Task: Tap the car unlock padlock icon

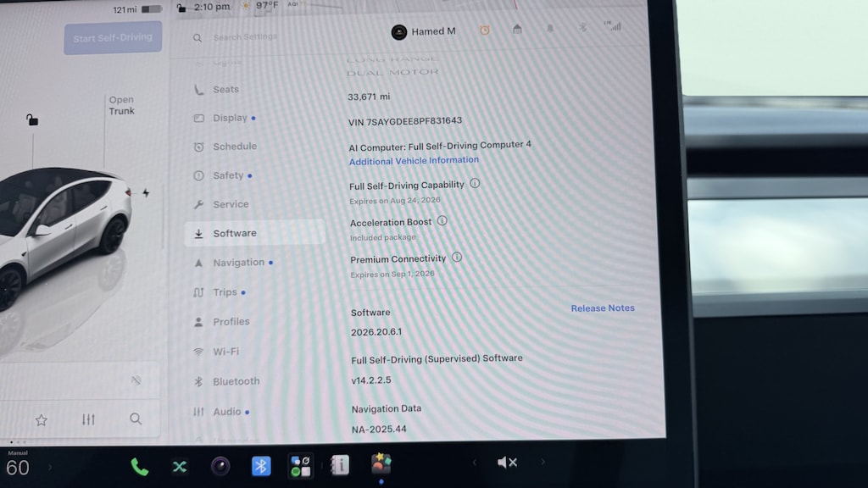Action: pyautogui.click(x=32, y=119)
